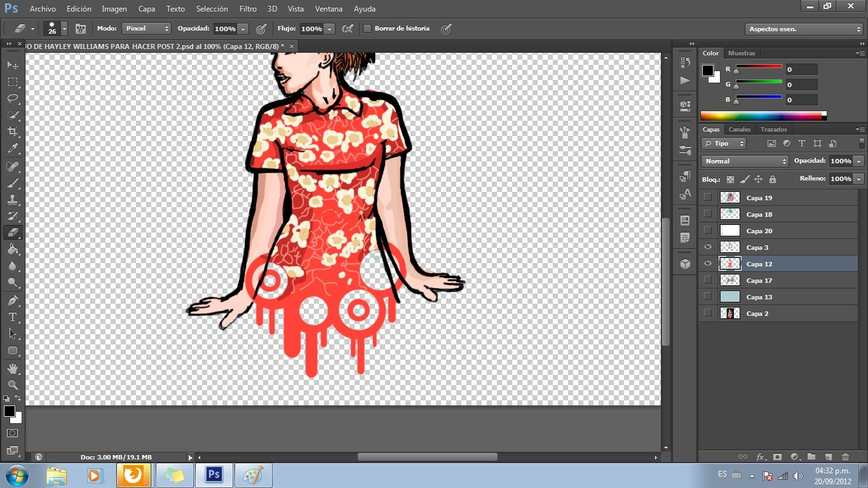Select the Spot Healing Brush tool
This screenshot has width=868, height=488.
(x=13, y=166)
